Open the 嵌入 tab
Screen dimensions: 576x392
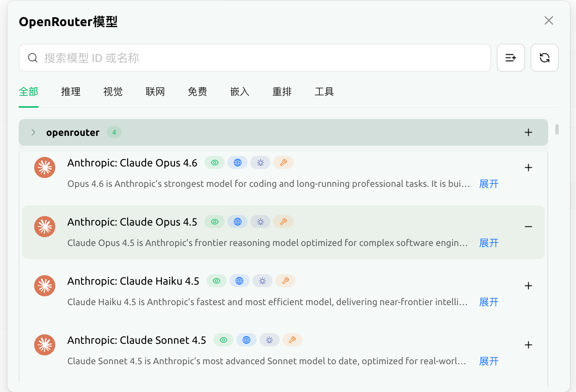pyautogui.click(x=240, y=92)
